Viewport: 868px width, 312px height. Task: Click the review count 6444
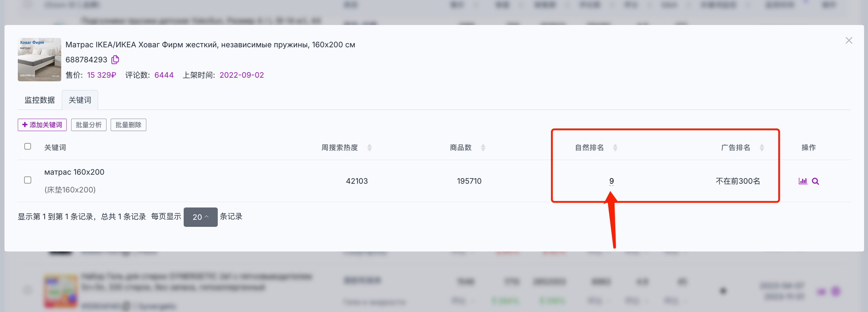[x=164, y=75]
